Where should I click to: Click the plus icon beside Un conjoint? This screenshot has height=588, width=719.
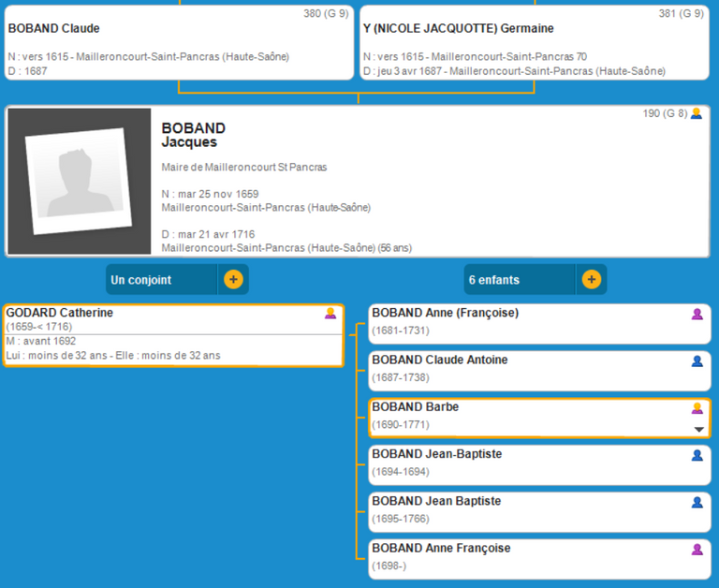tap(233, 279)
